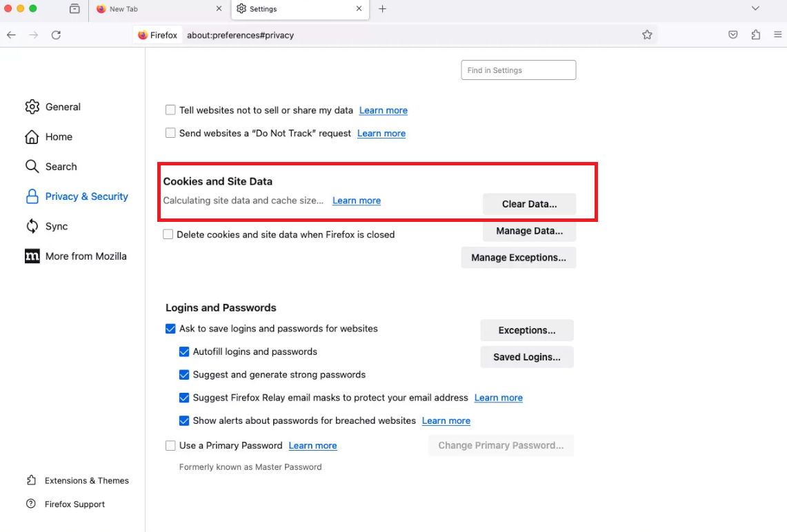The image size is (787, 532).
Task: Open Saved Logins... button
Action: tap(527, 357)
